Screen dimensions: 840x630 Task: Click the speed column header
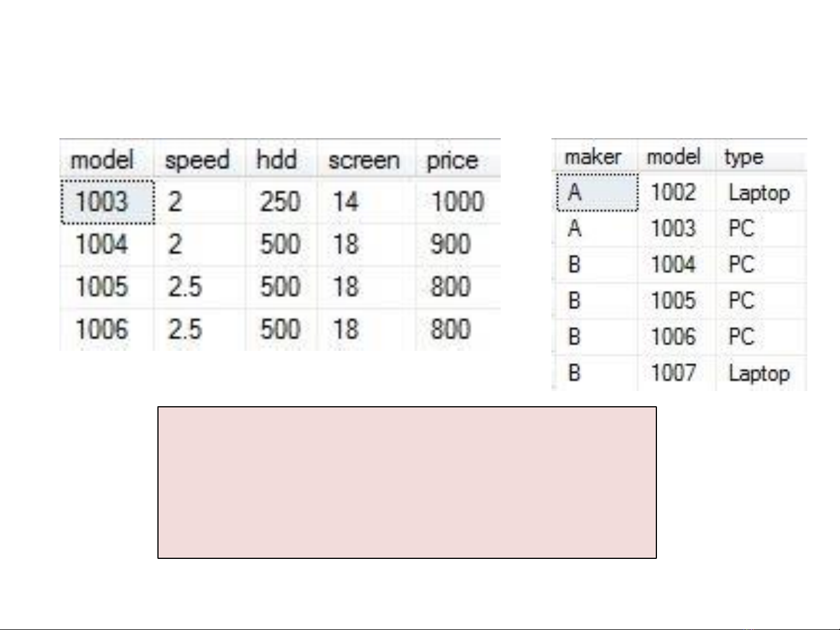[x=197, y=160]
